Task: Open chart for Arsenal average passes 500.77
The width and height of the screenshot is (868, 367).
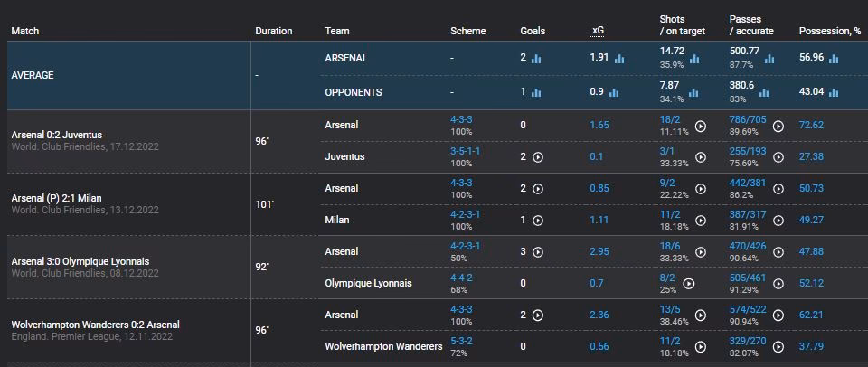Action: pos(769,59)
